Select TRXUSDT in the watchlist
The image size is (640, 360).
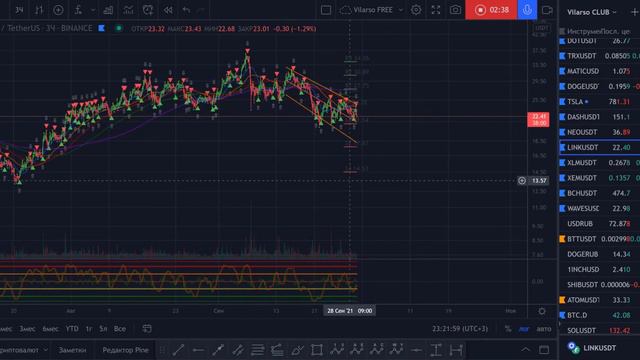point(599,56)
